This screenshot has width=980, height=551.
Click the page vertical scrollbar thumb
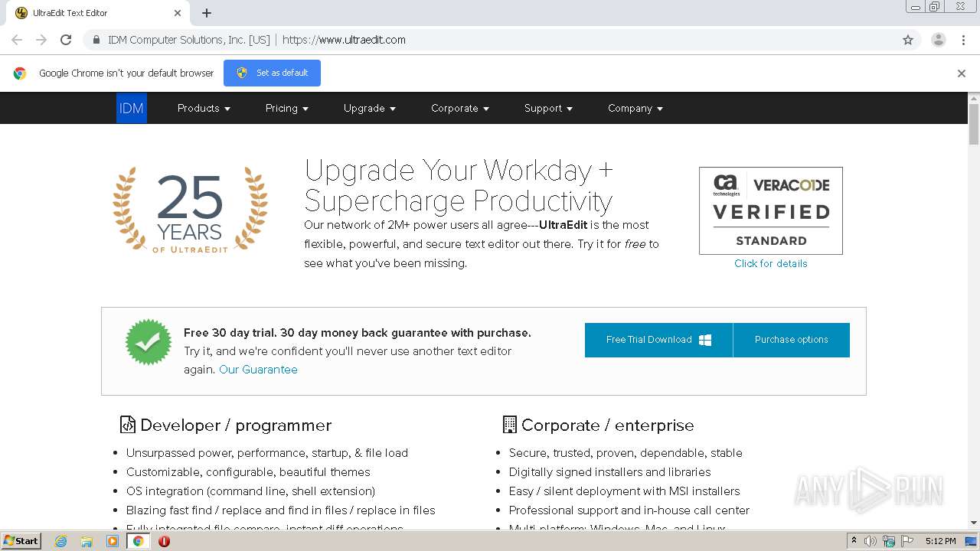pos(973,124)
